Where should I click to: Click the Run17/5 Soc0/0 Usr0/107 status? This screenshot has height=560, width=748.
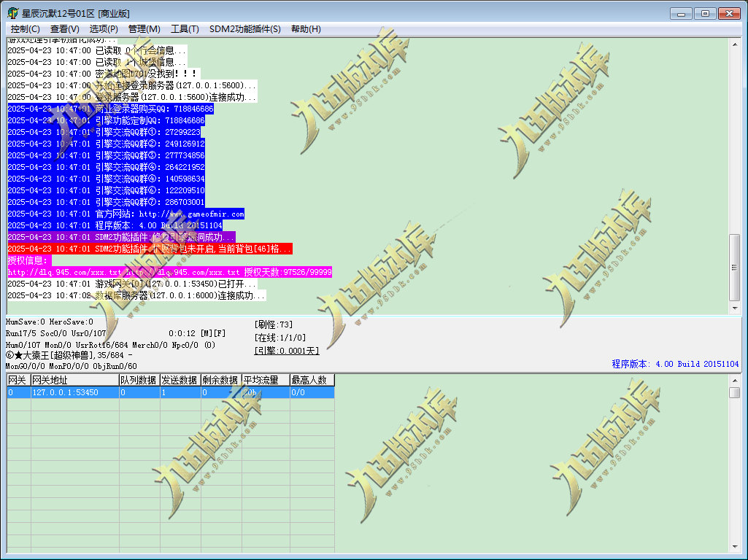(x=55, y=333)
